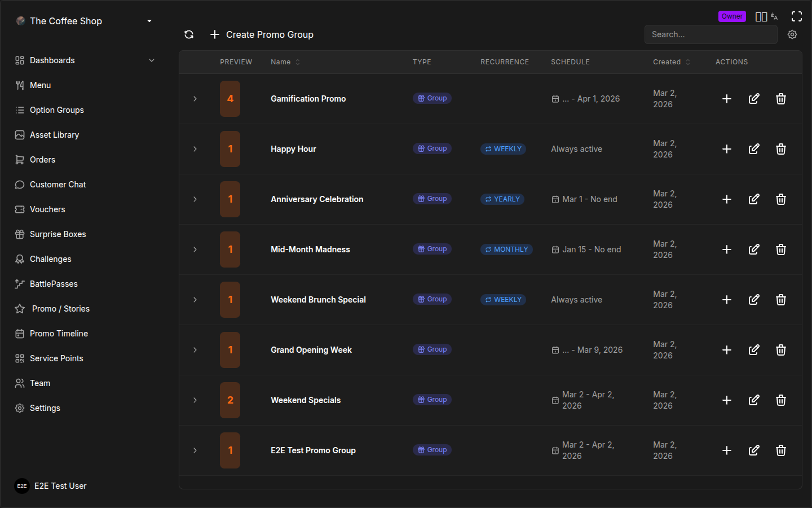Viewport: 812px width, 508px height.
Task: Open table settings gear icon
Action: (792, 34)
